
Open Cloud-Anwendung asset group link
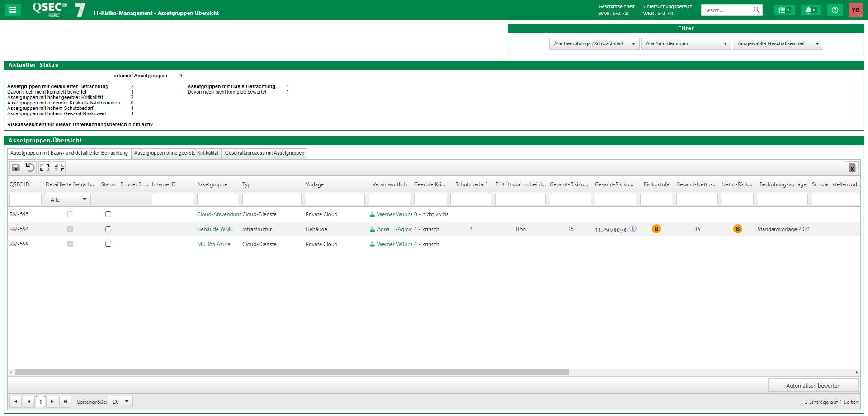tap(219, 214)
